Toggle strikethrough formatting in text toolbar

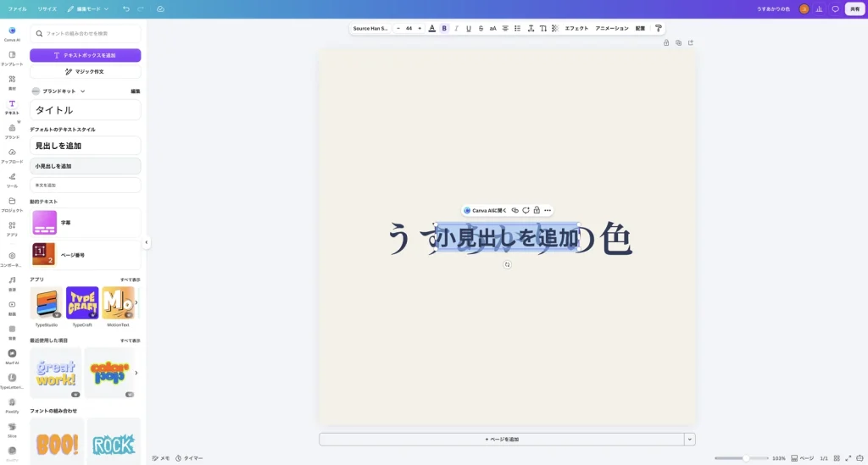click(481, 28)
